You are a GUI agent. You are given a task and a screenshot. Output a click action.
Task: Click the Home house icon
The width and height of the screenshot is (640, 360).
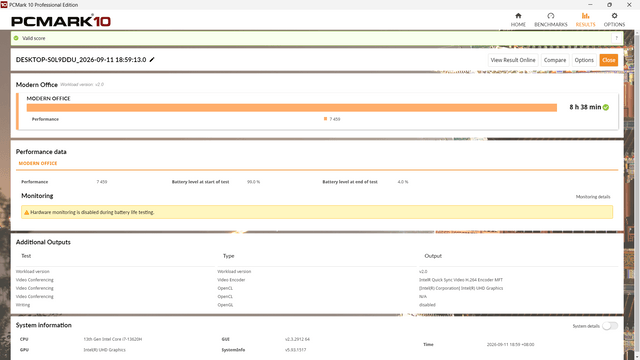518,16
